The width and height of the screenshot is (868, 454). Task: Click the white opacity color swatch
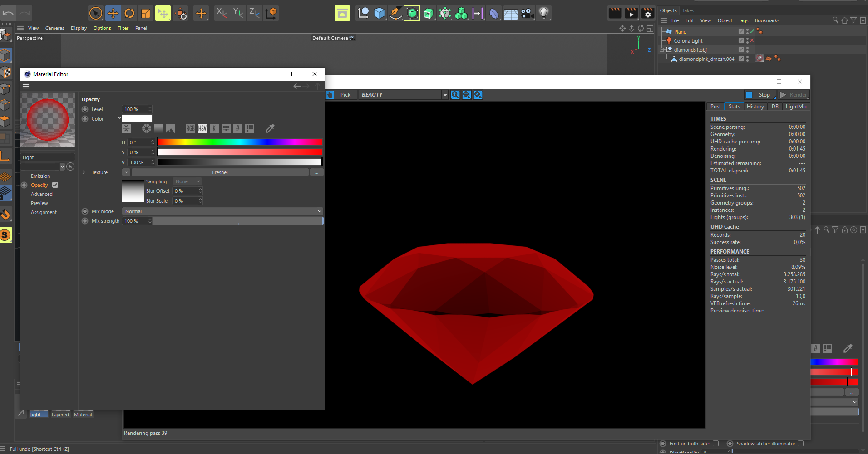pyautogui.click(x=137, y=118)
